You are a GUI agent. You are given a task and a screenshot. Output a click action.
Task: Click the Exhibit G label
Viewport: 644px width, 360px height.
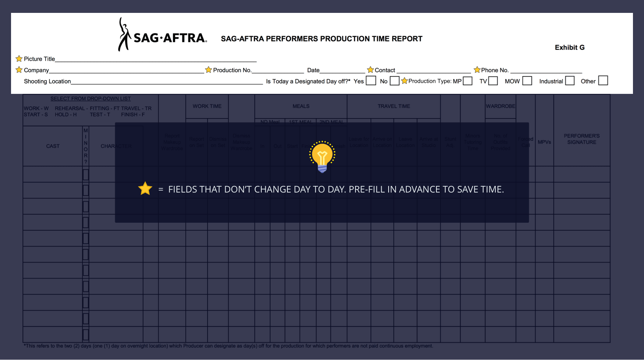(x=570, y=47)
